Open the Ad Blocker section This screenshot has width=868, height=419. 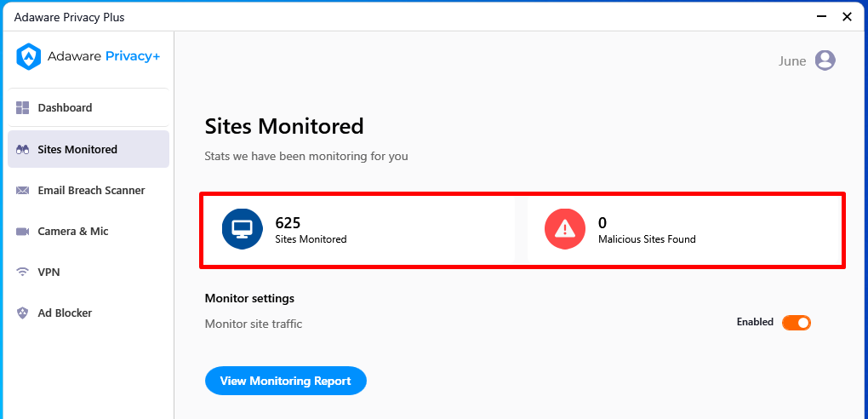89,313
